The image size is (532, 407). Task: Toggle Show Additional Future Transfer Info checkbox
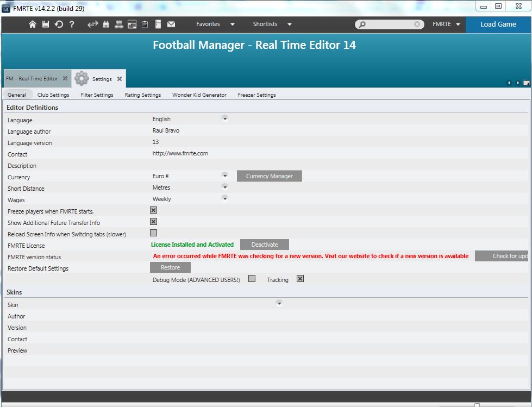point(154,222)
